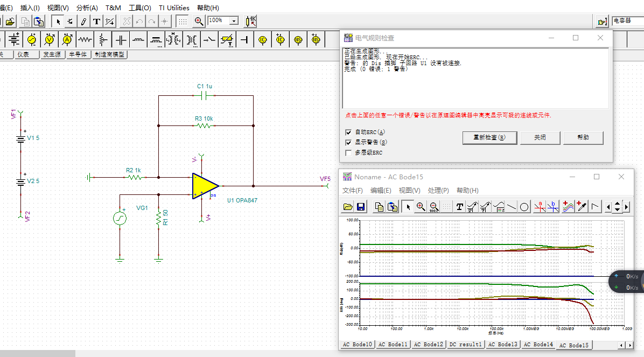Select the inductor component icon
This screenshot has width=644, height=357.
click(x=138, y=40)
